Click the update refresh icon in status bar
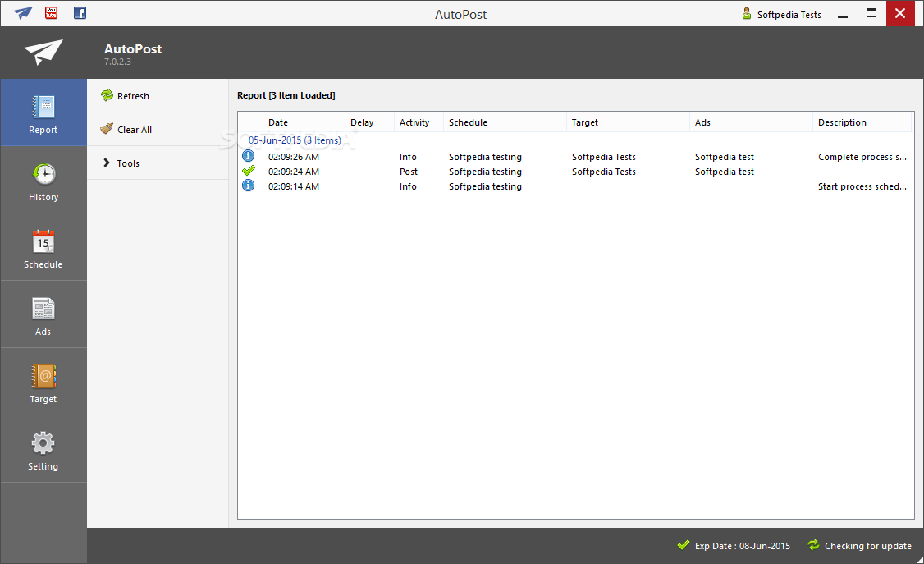This screenshot has width=924, height=564. pos(814,545)
